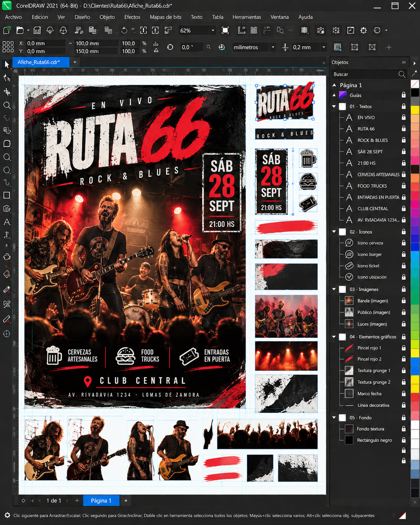This screenshot has width=420, height=525.
Task: Open the Mapas de bits menu
Action: tap(165, 17)
